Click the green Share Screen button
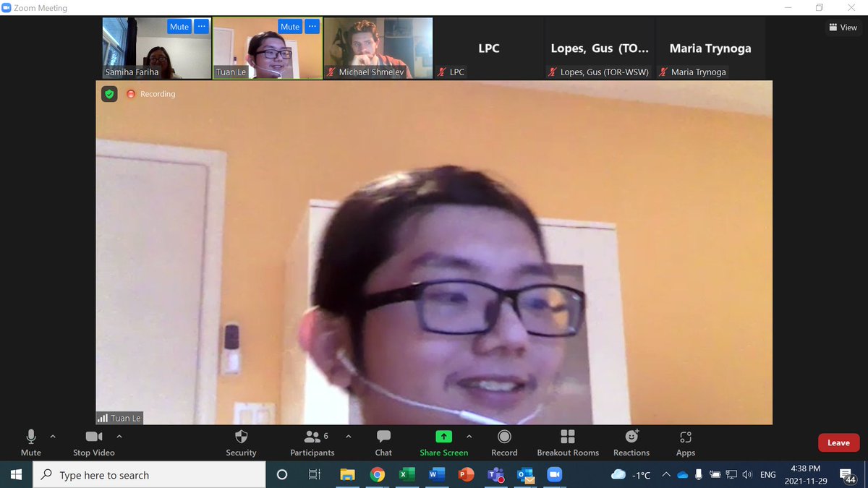The width and height of the screenshot is (868, 488). tap(443, 442)
